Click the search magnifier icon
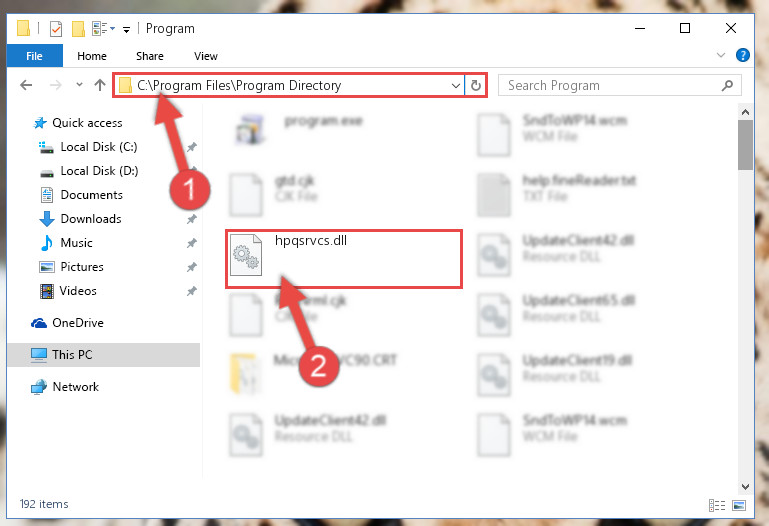 coord(727,85)
